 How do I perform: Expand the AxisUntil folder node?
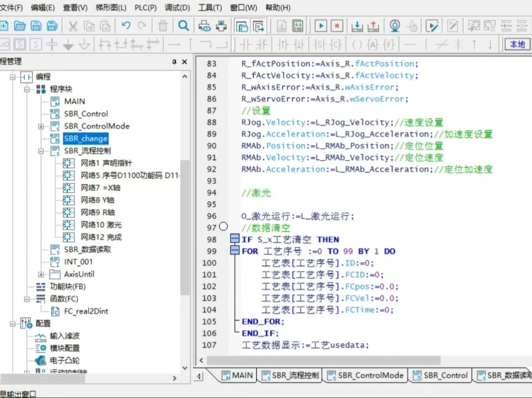(41, 274)
